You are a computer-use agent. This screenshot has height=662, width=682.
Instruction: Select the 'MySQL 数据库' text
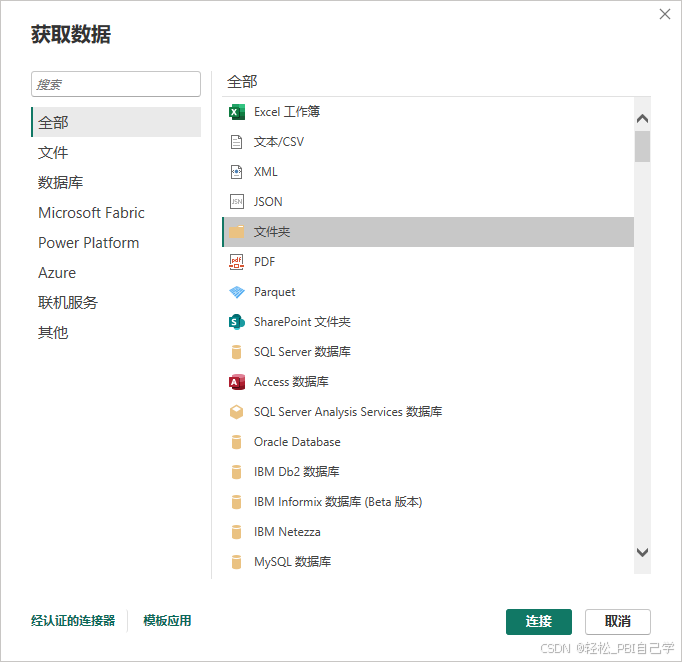click(292, 562)
